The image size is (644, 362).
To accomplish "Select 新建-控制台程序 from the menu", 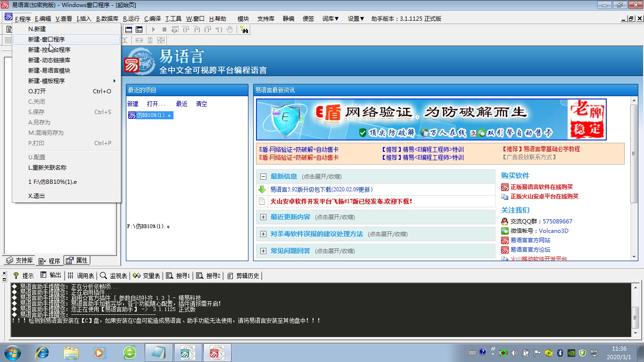I will coord(66,50).
